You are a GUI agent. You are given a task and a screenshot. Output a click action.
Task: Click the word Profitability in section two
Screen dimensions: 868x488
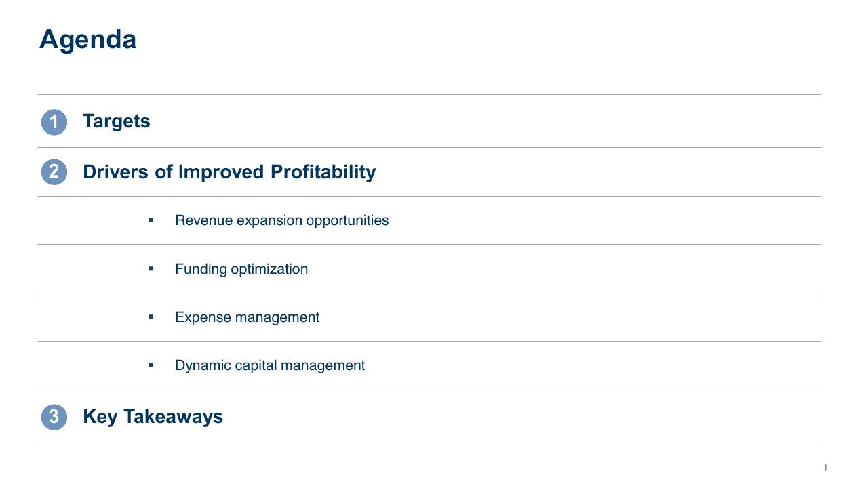(323, 172)
